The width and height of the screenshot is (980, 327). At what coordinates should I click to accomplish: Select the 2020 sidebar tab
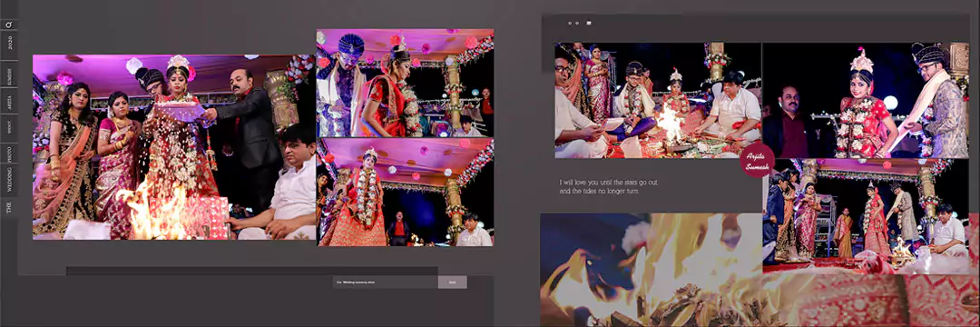[9, 45]
